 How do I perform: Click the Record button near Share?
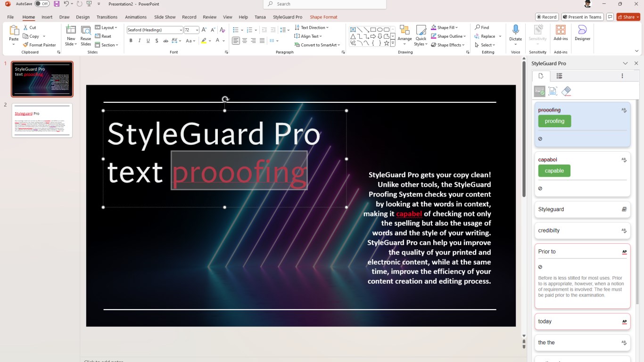pyautogui.click(x=547, y=17)
